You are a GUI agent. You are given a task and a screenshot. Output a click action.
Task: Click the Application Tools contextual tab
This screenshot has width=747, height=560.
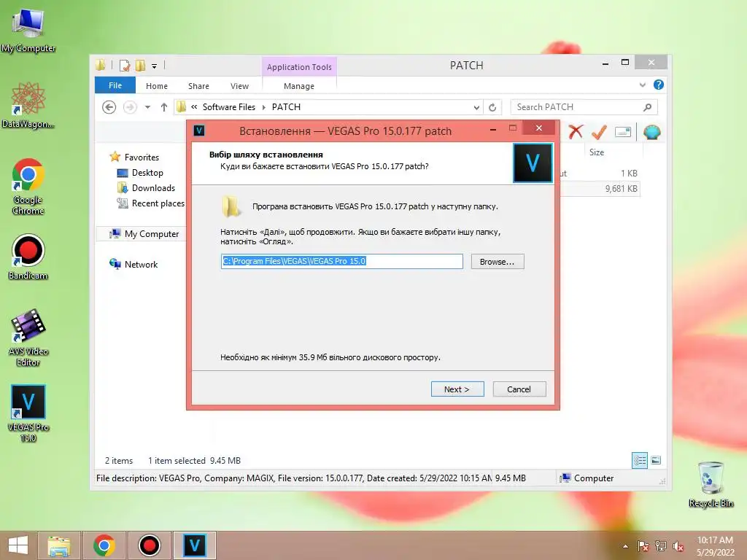(299, 66)
